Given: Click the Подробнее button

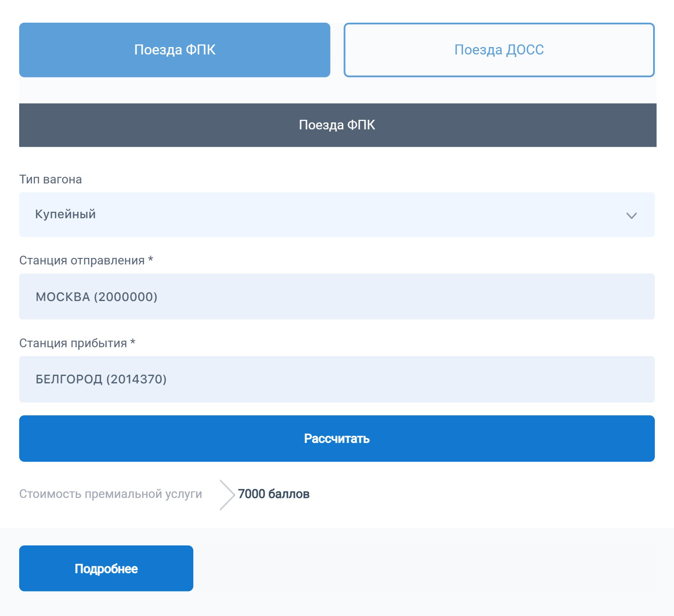Looking at the screenshot, I should [106, 568].
